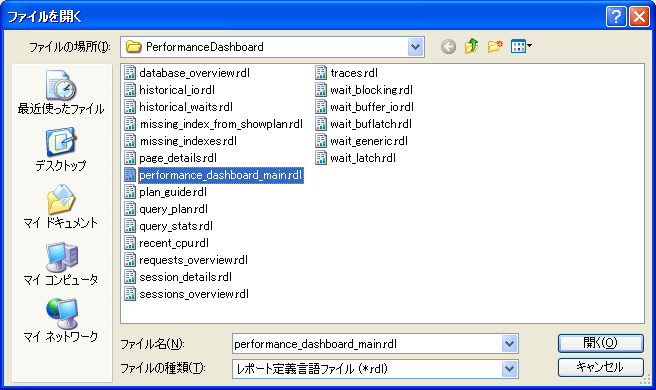Click wait_buflatch.rdl file icon
The height and width of the screenshot is (390, 656).
[x=321, y=124]
